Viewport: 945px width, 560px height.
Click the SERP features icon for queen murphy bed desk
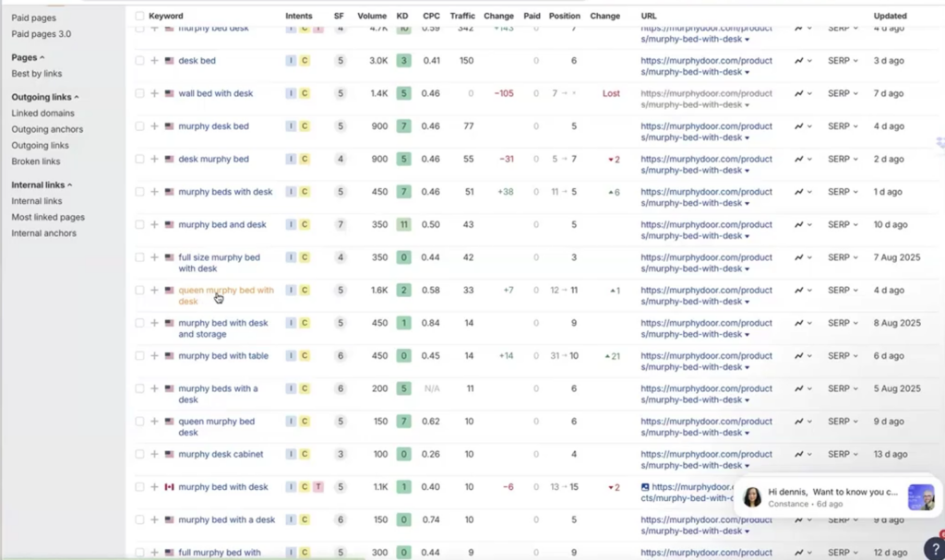coord(799,422)
